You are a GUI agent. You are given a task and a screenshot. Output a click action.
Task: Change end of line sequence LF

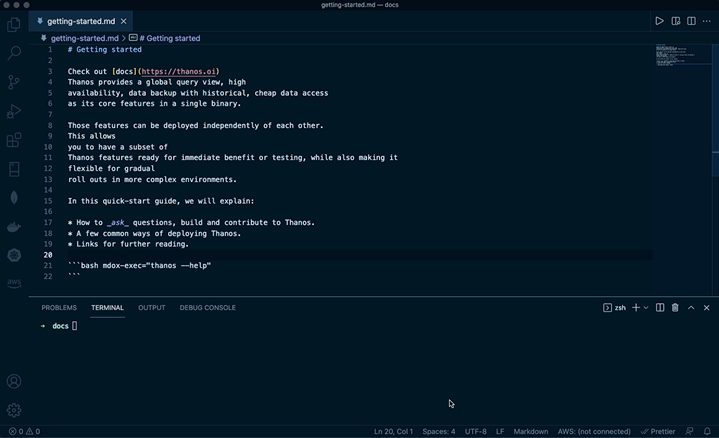(500, 431)
